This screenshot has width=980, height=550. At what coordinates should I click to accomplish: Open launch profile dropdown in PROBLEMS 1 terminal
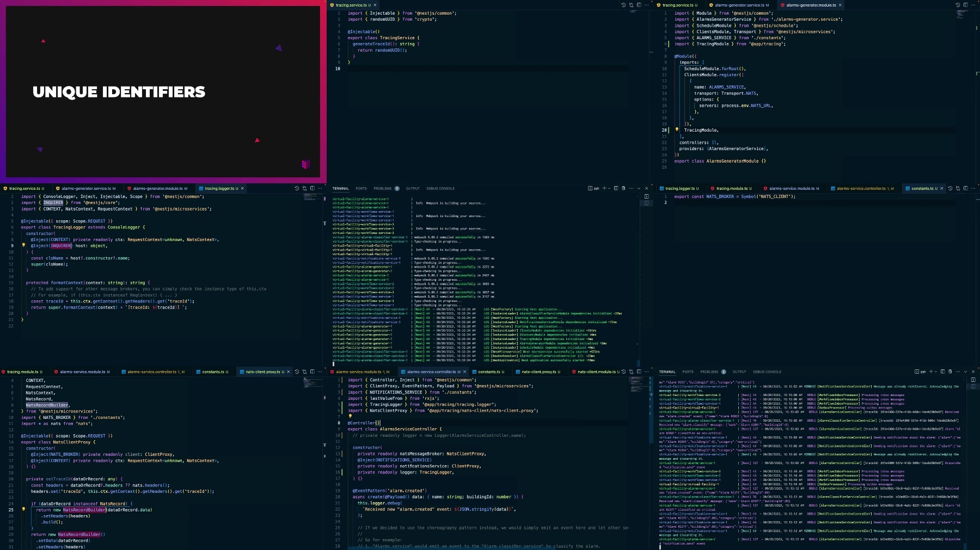pyautogui.click(x=609, y=188)
